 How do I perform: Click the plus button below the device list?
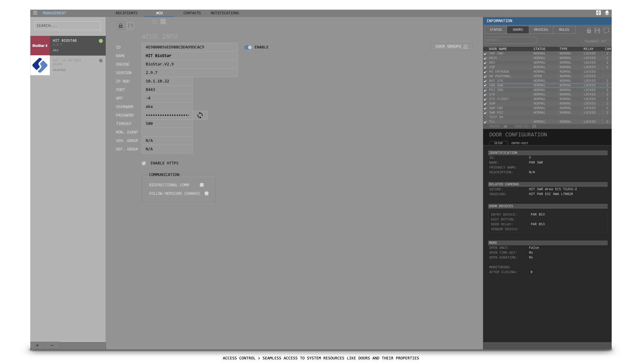click(x=37, y=345)
